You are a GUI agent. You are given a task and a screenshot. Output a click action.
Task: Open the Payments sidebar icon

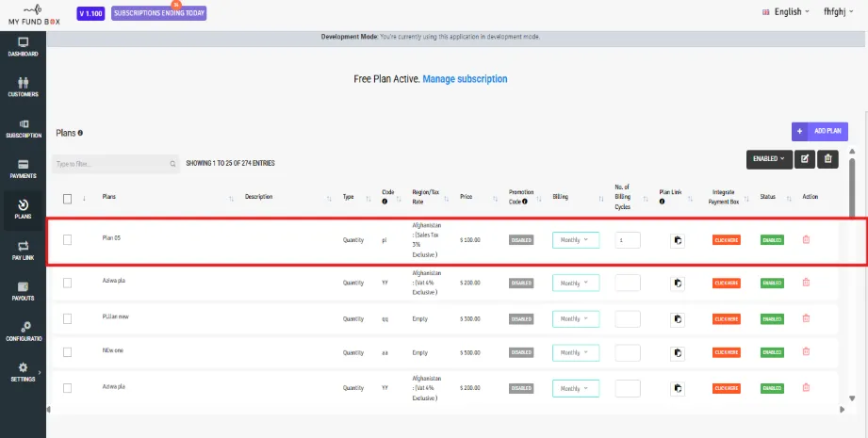coord(24,164)
